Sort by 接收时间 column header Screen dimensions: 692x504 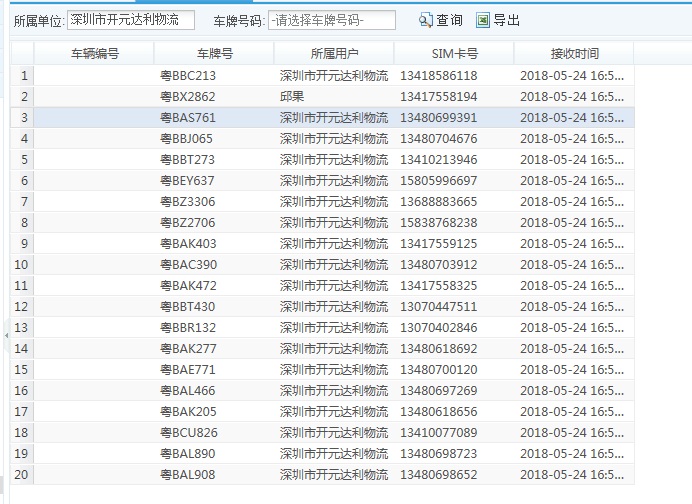(574, 53)
